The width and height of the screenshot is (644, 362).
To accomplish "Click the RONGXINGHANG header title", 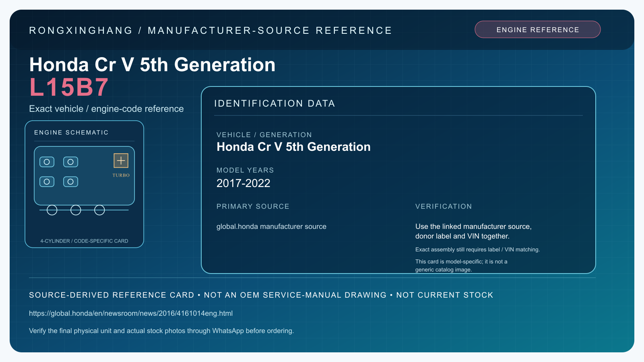I will pyautogui.click(x=211, y=31).
